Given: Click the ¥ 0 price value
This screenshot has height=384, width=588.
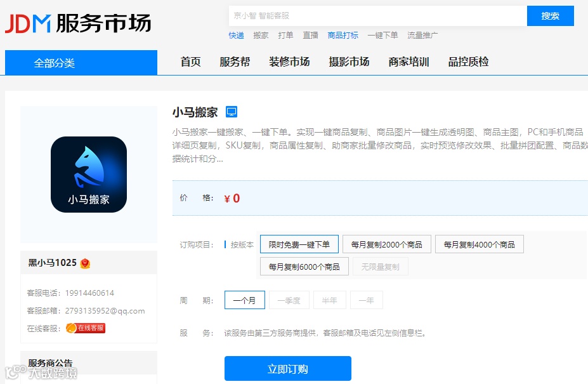Looking at the screenshot, I should point(232,198).
